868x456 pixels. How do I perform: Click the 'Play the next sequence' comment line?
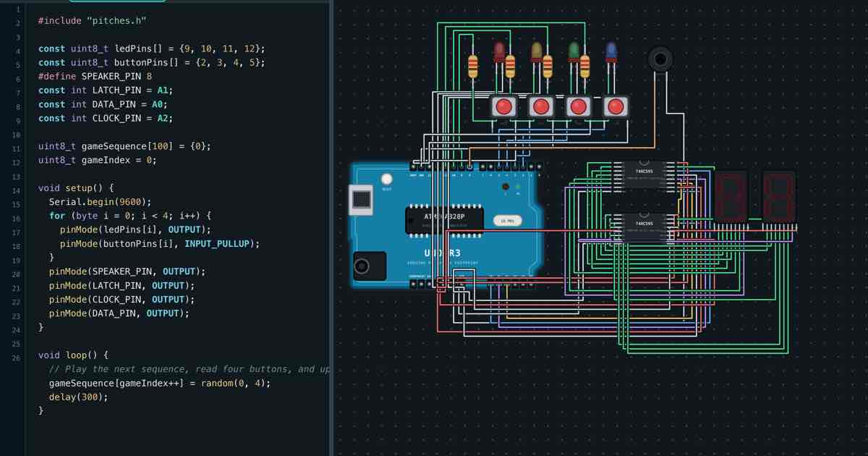tap(190, 368)
